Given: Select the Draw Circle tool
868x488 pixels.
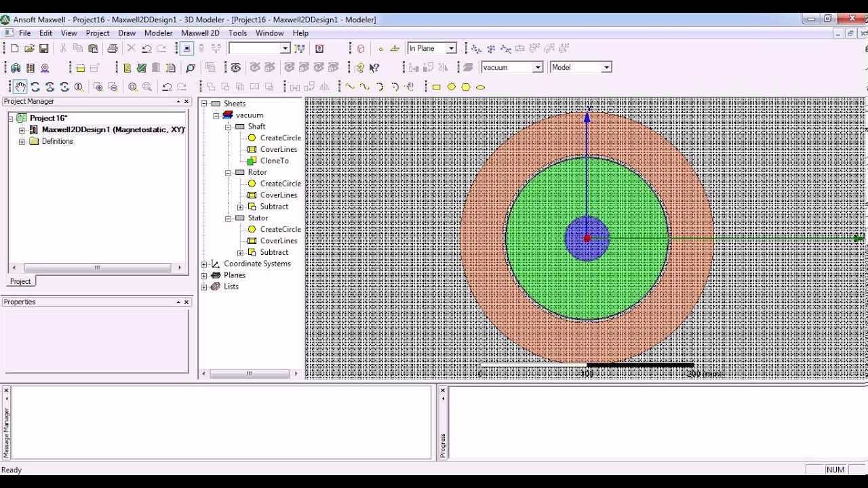Looking at the screenshot, I should tap(451, 87).
